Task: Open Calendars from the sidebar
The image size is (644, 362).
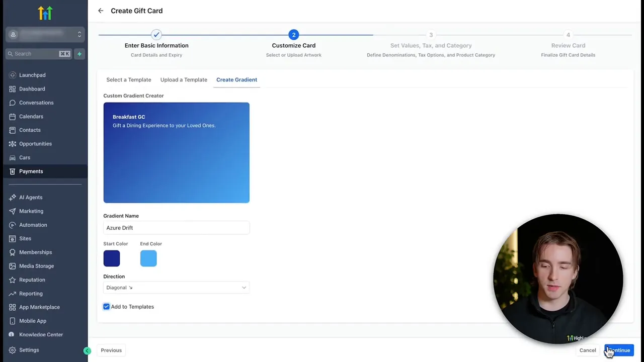Action: click(x=31, y=116)
